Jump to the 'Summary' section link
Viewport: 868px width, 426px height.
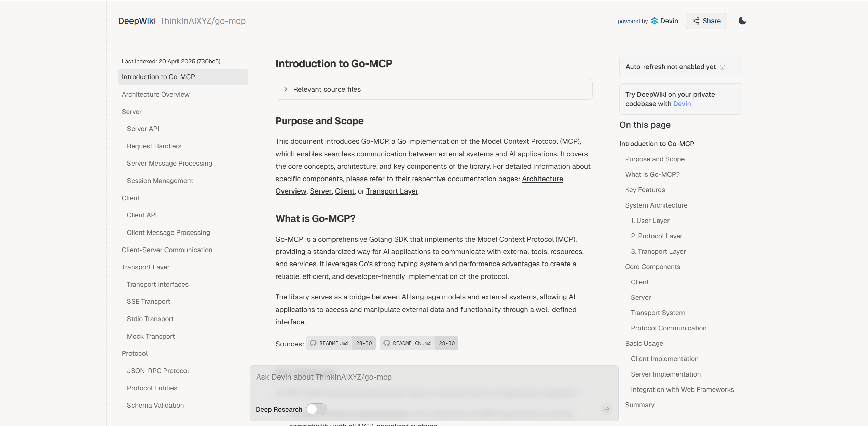639,405
